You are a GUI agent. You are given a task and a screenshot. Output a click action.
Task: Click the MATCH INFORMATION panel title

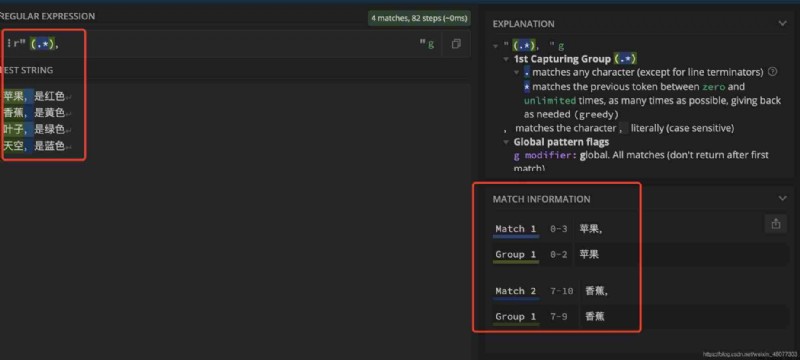(x=541, y=199)
